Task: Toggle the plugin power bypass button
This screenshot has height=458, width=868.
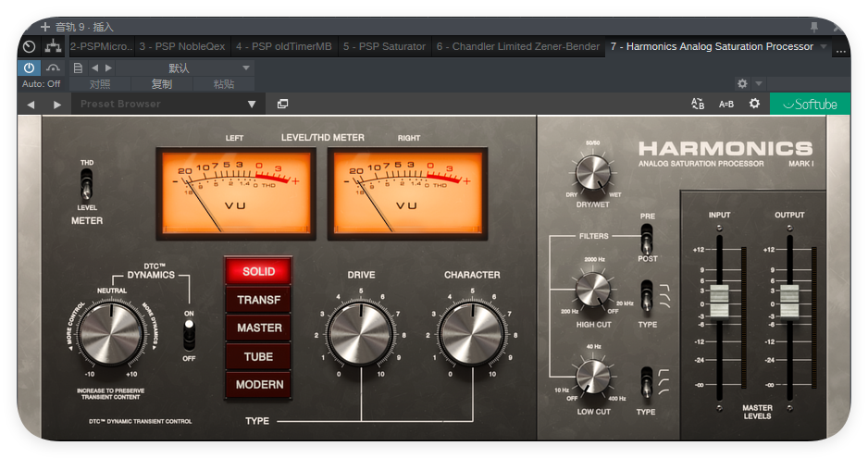Action: [x=29, y=68]
